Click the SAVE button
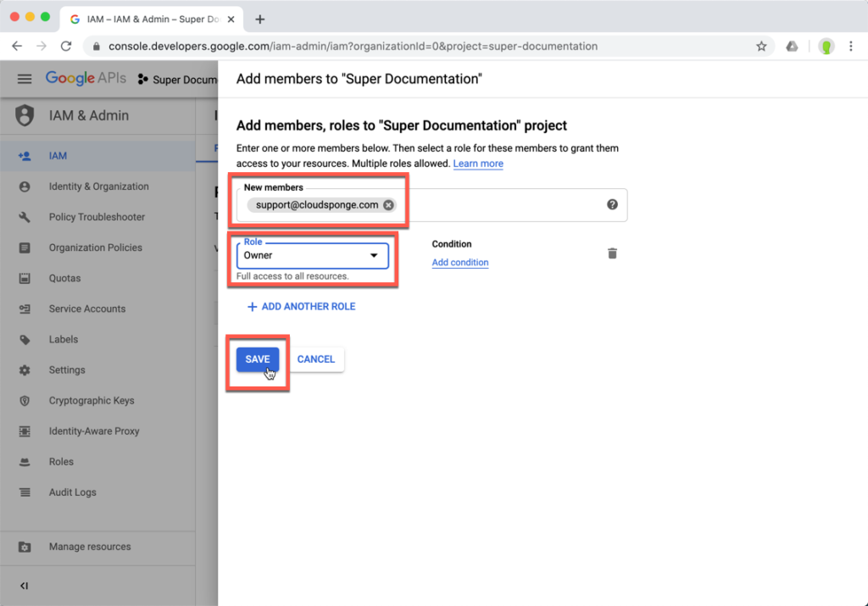Viewport: 868px width, 606px height. point(258,359)
